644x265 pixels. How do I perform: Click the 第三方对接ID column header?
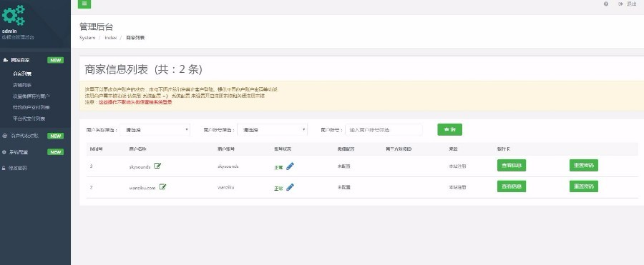pos(399,149)
